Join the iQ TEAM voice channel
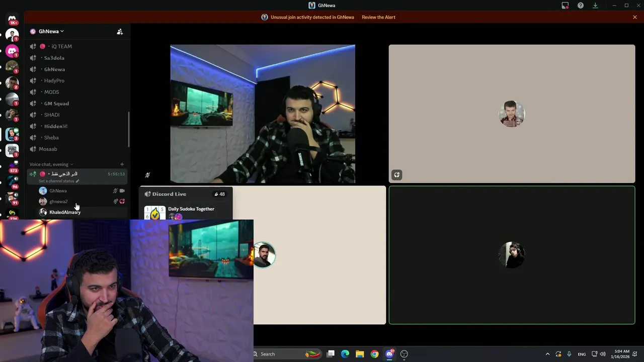 [x=77, y=46]
